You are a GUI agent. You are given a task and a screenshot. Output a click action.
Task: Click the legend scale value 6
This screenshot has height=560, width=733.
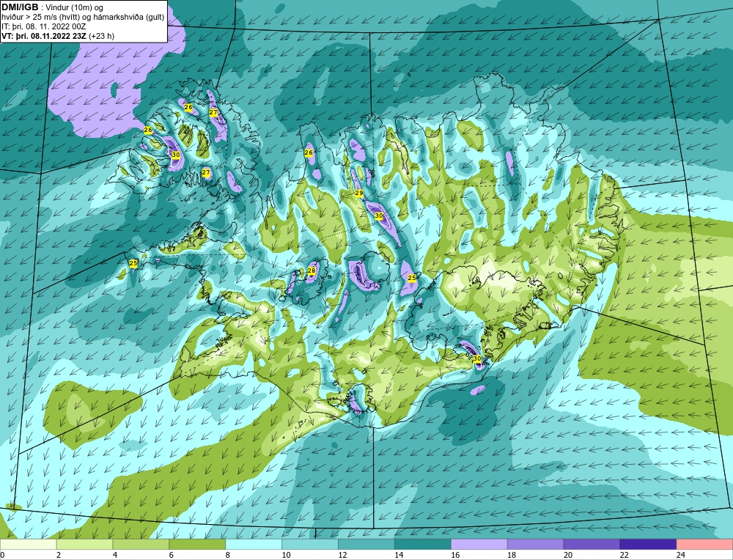pyautogui.click(x=171, y=555)
